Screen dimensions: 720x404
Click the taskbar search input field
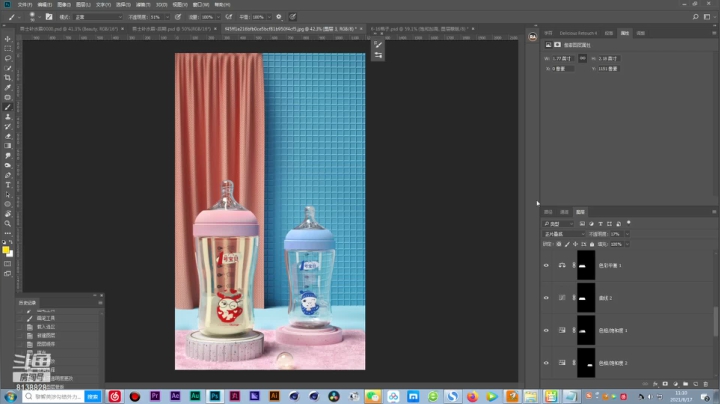click(53, 396)
